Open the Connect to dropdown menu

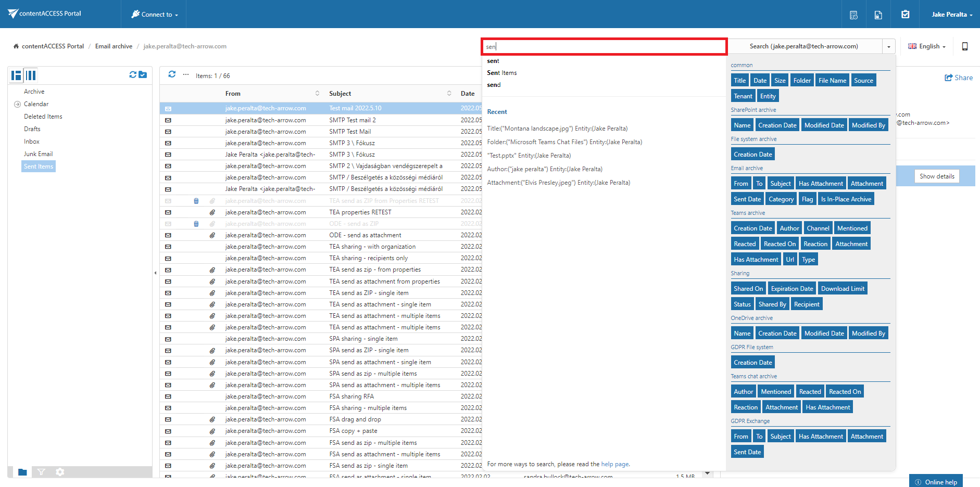point(155,15)
